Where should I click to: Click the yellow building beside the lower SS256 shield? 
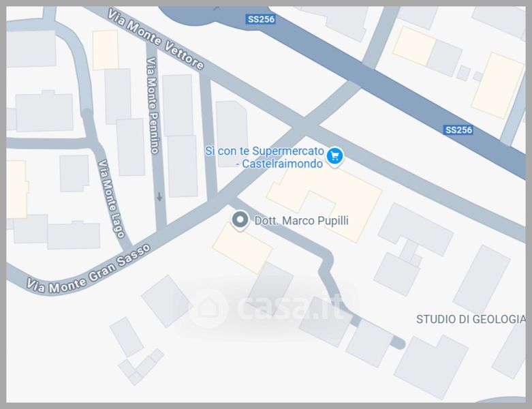[497, 85]
